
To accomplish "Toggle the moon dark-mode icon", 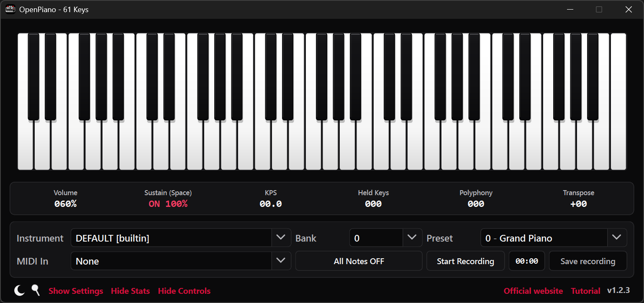I will [x=19, y=290].
